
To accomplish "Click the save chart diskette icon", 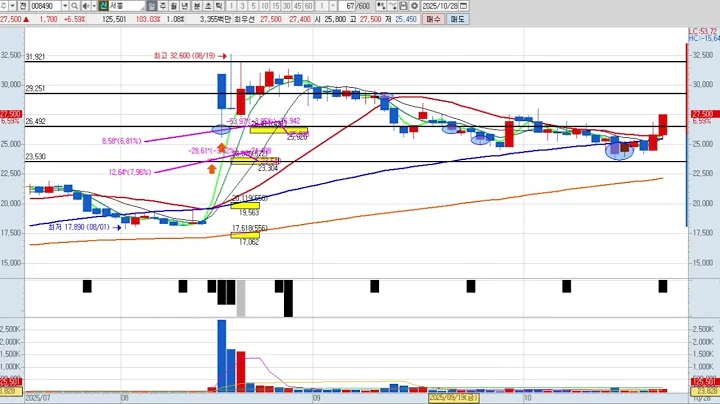I will (403, 6).
